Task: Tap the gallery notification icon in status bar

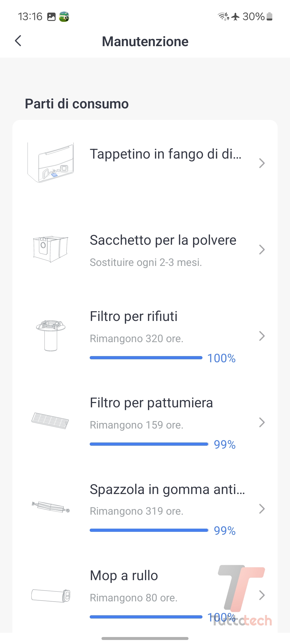Action: point(51,17)
